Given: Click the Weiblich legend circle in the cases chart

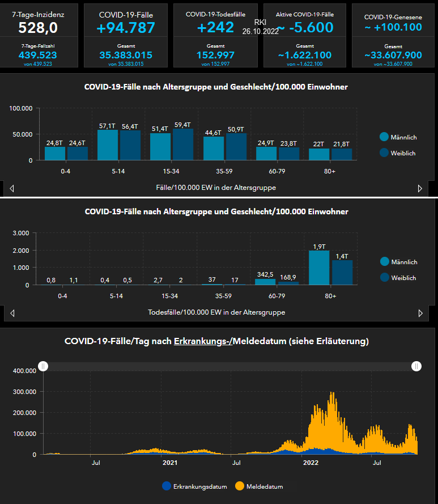Looking at the screenshot, I should 384,153.
